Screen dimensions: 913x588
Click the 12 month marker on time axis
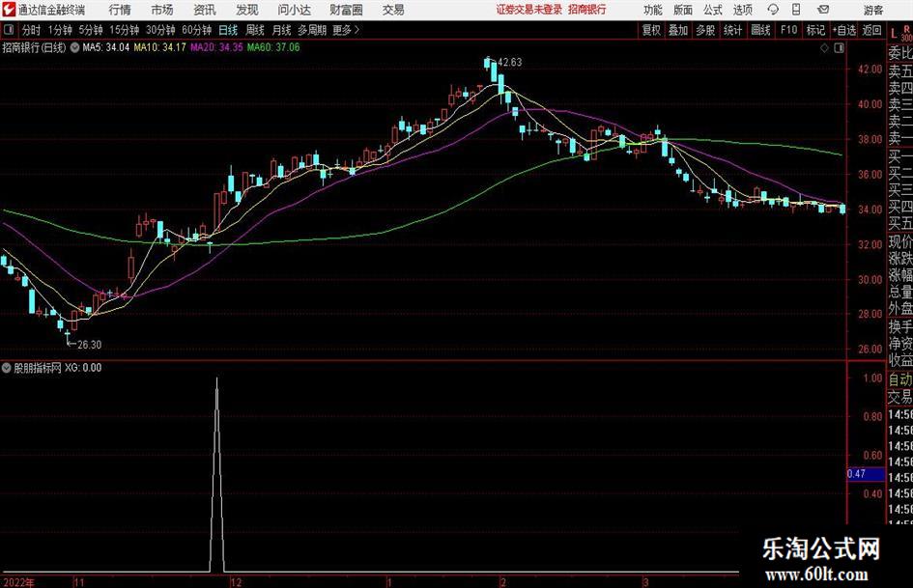click(236, 582)
